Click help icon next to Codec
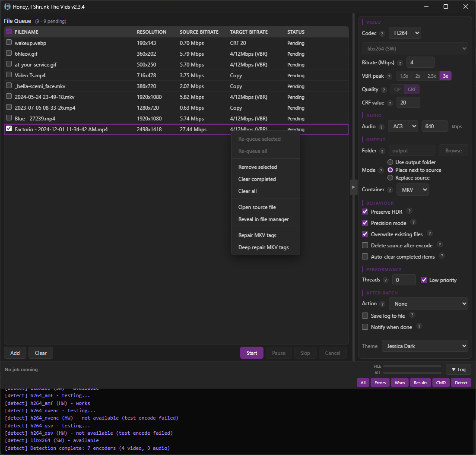 tap(382, 33)
